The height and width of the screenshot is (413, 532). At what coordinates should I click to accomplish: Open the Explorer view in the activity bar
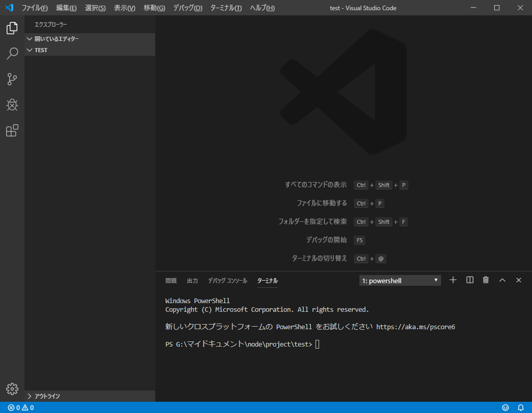click(12, 28)
